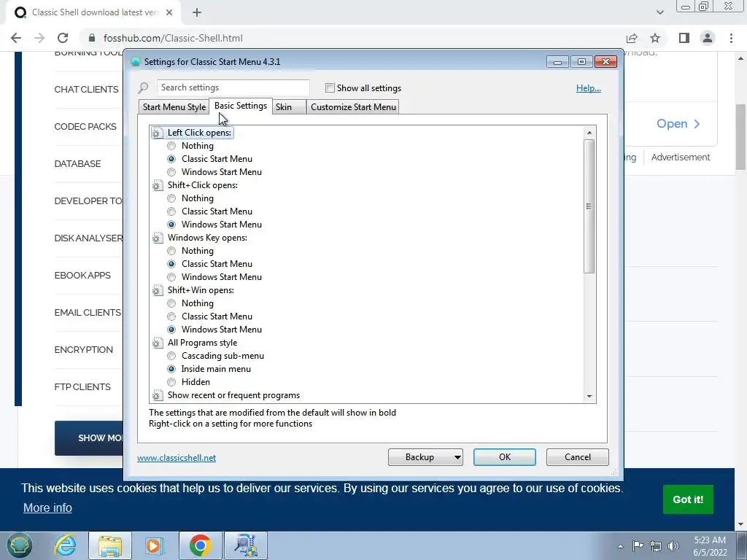Go back in Chrome

coord(16,38)
